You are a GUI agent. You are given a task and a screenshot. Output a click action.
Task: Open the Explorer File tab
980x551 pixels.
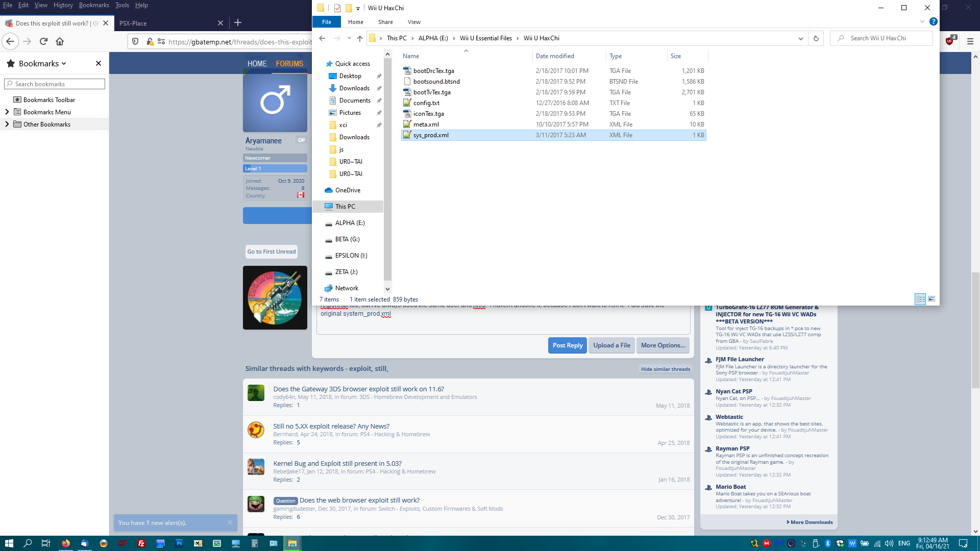[x=327, y=22]
